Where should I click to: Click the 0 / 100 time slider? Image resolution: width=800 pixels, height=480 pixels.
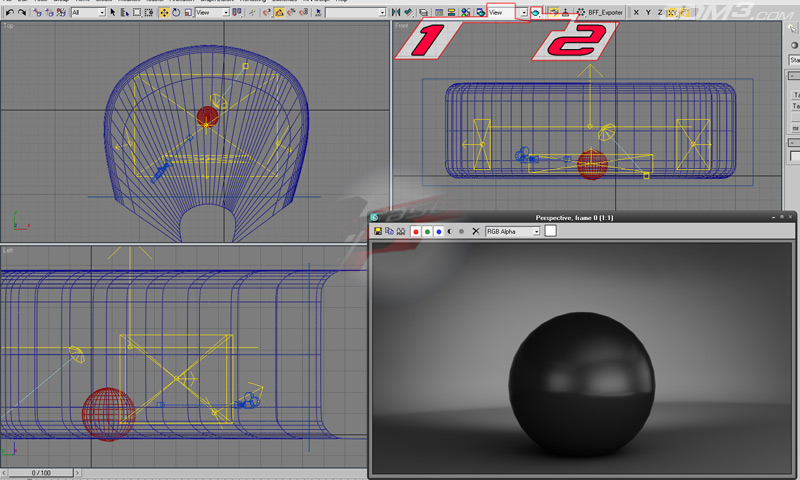coord(41,473)
